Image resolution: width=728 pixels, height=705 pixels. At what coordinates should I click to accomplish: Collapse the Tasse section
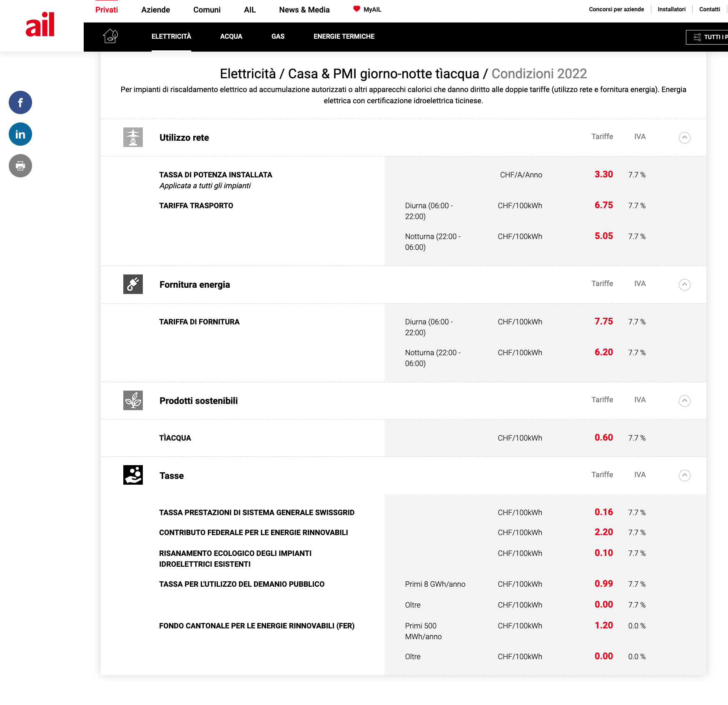(x=684, y=475)
